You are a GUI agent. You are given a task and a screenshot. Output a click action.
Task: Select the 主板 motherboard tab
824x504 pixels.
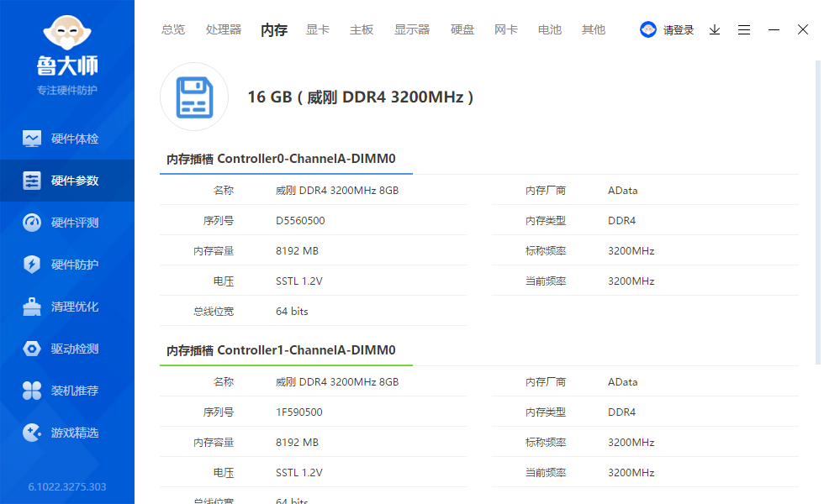tap(361, 29)
